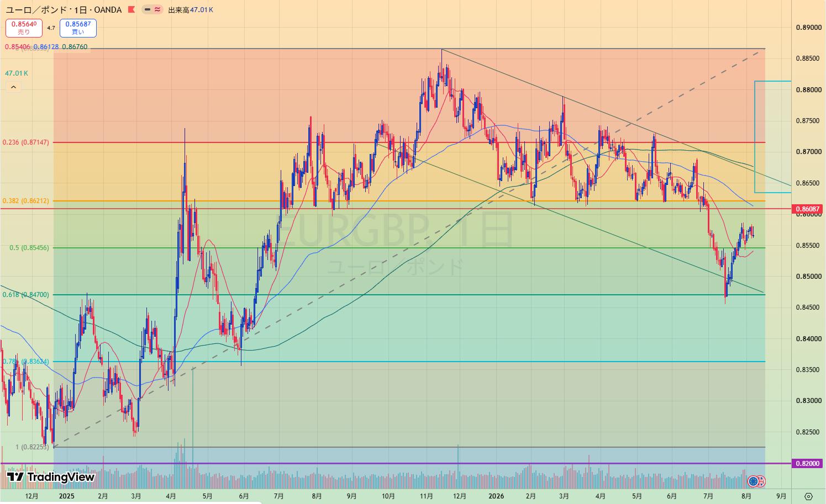
Task: Click the green 47.01 K volume value
Action: (17, 73)
